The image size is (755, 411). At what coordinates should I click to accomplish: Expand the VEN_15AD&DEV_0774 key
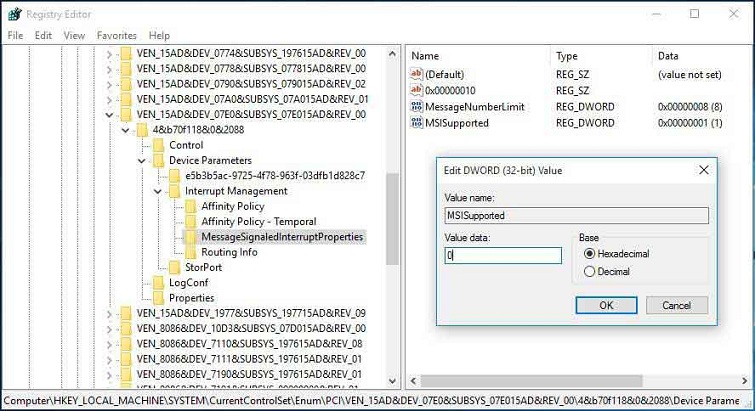pyautogui.click(x=109, y=54)
